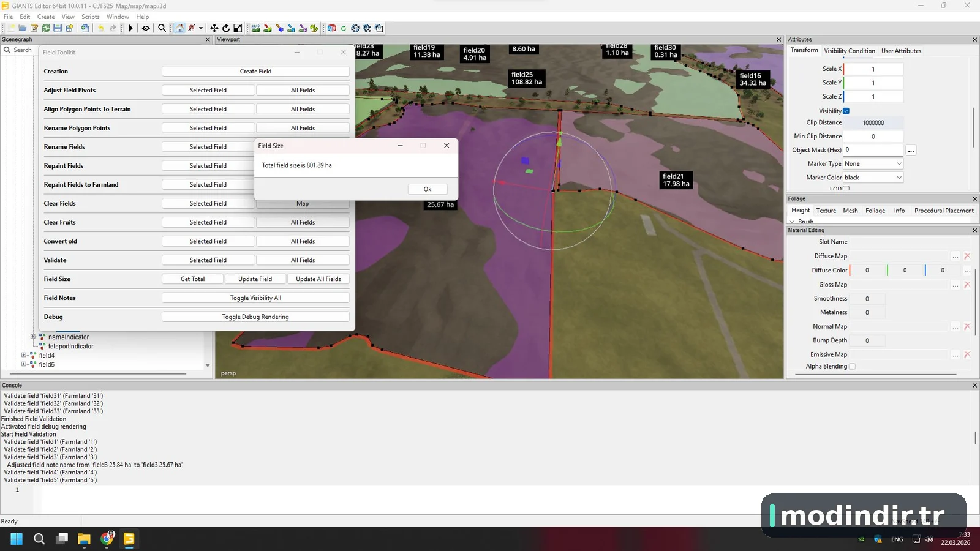980x551 pixels.
Task: Activate the Terrain Paint mode icon
Action: [268, 28]
